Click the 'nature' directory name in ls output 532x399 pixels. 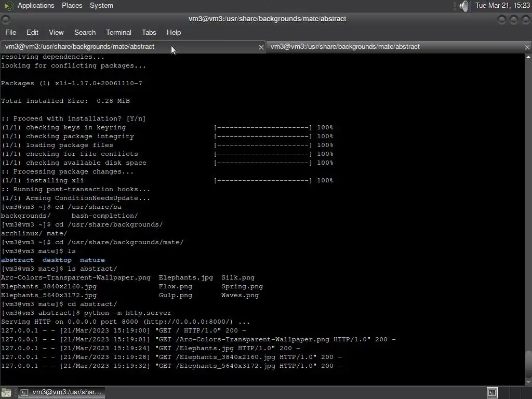pos(92,260)
